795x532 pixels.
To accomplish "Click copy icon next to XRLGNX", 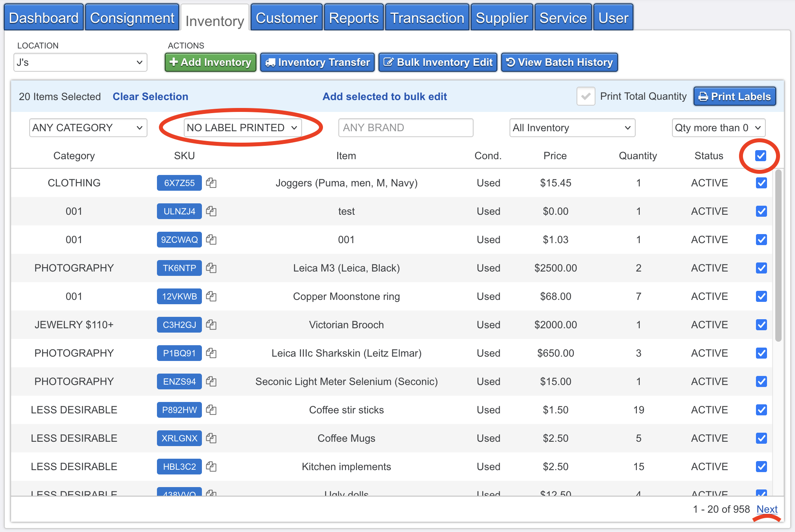I will [211, 438].
